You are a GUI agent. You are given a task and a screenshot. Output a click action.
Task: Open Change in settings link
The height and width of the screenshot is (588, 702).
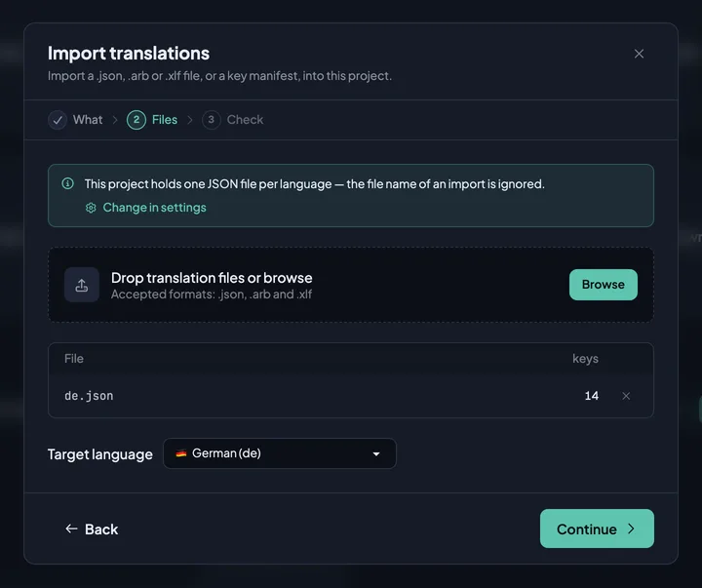click(x=154, y=208)
